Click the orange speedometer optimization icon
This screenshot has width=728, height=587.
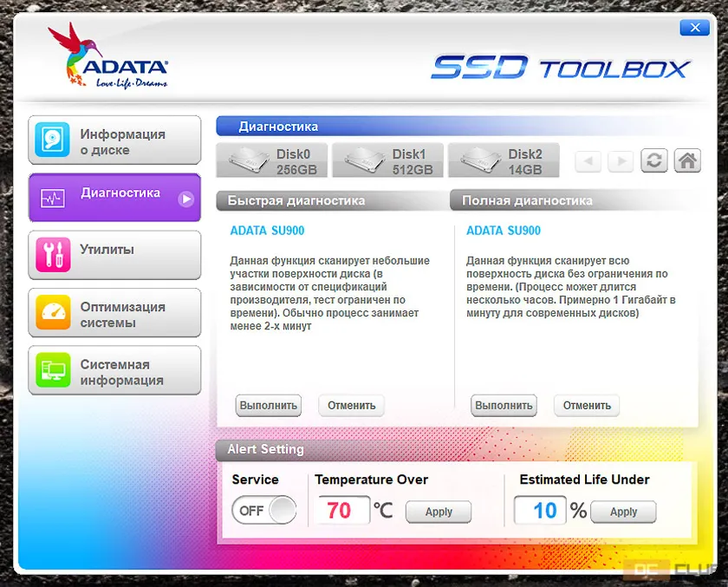(x=53, y=312)
